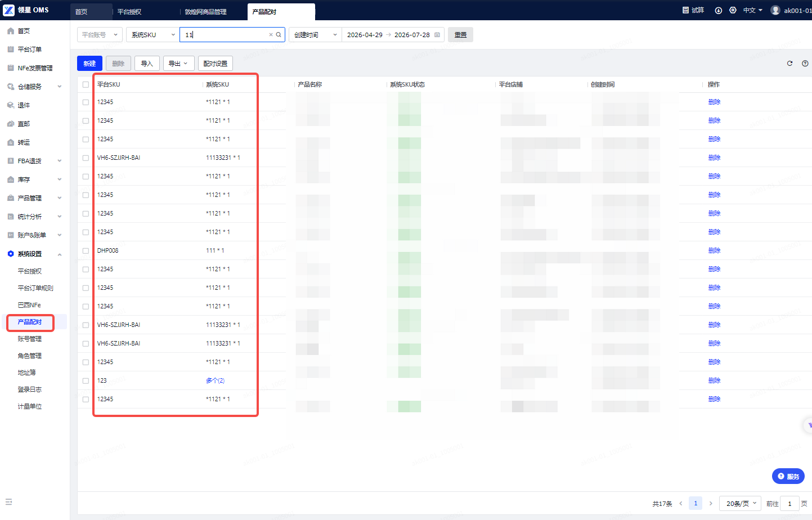This screenshot has width=812, height=520.
Task: Select page 1 in pagination
Action: coord(696,504)
